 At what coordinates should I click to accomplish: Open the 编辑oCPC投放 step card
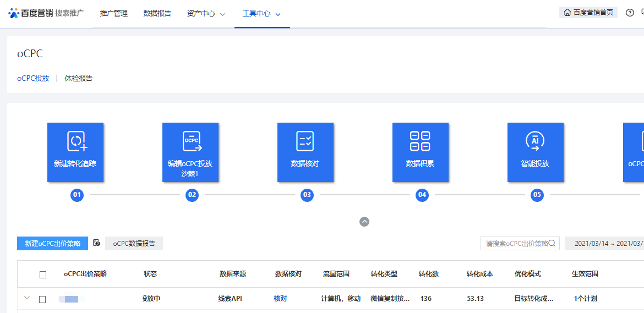point(190,152)
